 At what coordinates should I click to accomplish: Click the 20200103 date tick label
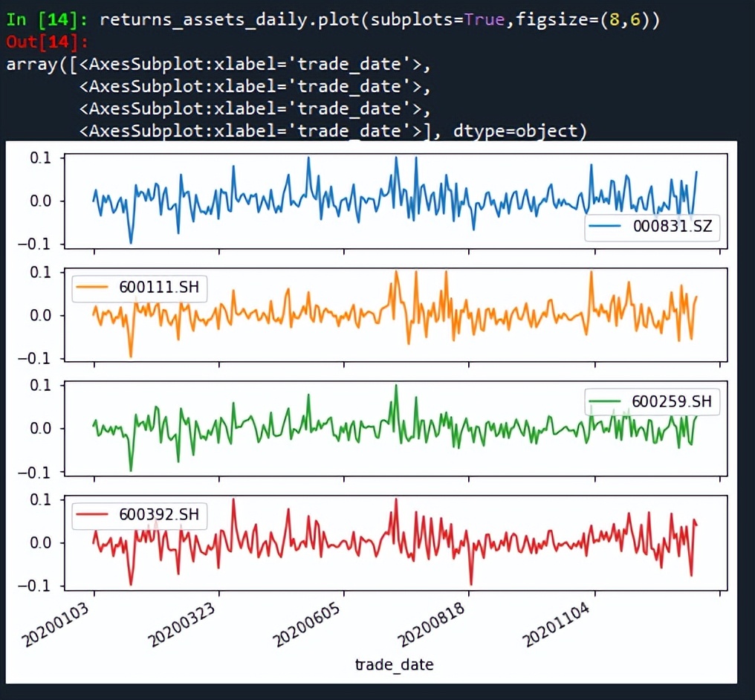(x=56, y=626)
